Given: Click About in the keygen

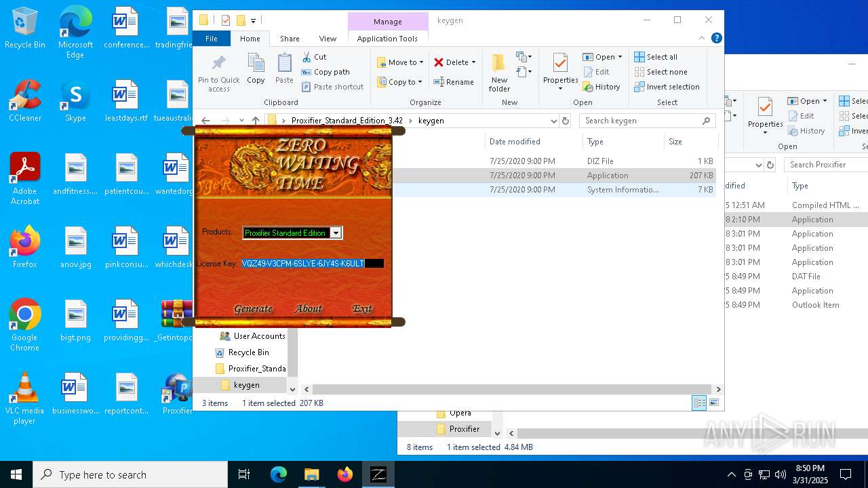Looking at the screenshot, I should click(309, 308).
